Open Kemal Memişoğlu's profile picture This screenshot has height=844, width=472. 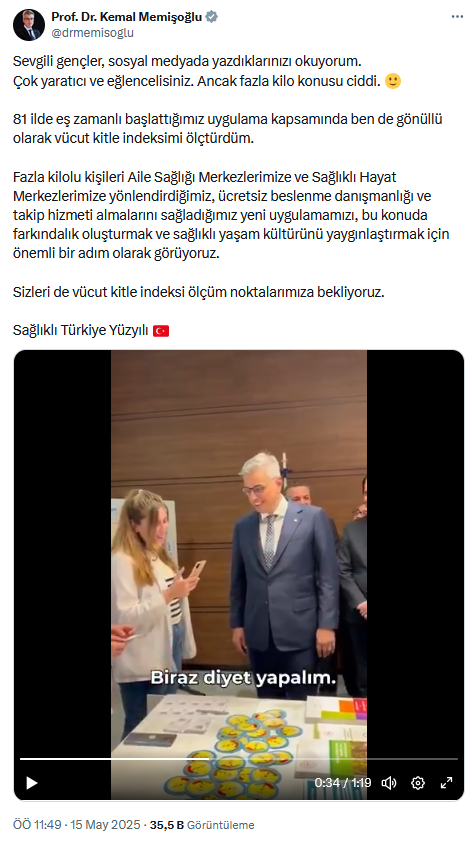[x=29, y=25]
